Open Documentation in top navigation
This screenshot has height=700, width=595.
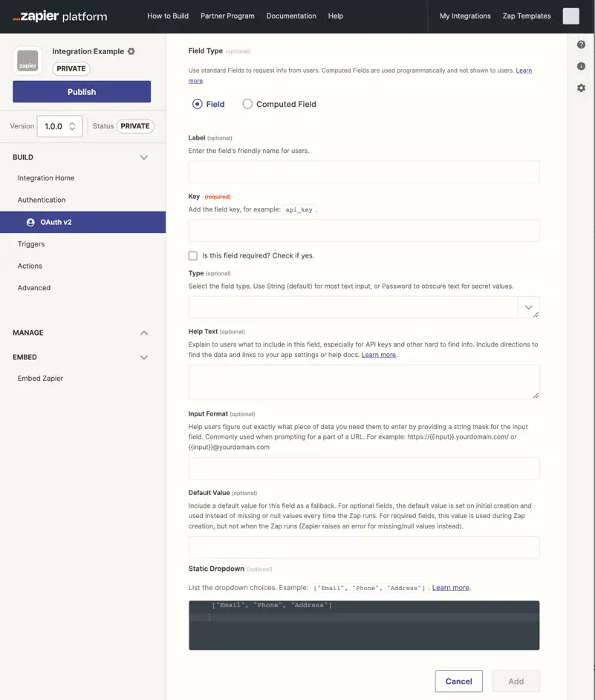tap(291, 16)
